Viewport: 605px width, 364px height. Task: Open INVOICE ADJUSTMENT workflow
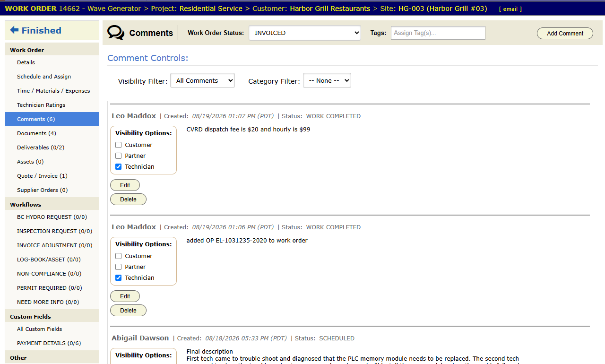click(x=52, y=245)
